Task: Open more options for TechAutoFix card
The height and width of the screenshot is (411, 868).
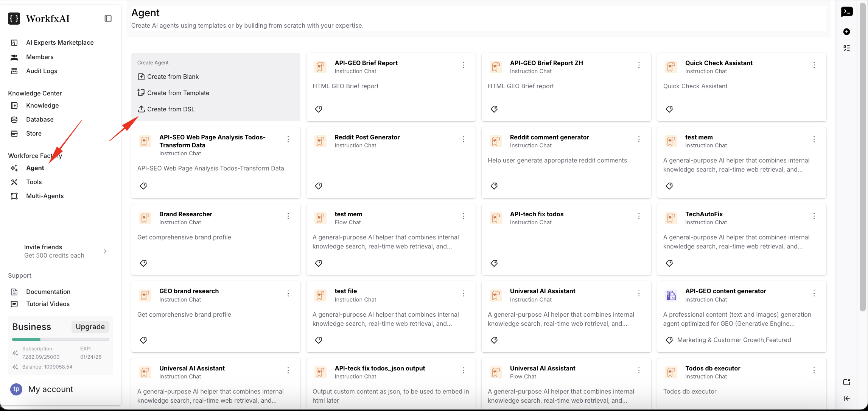Action: click(814, 216)
